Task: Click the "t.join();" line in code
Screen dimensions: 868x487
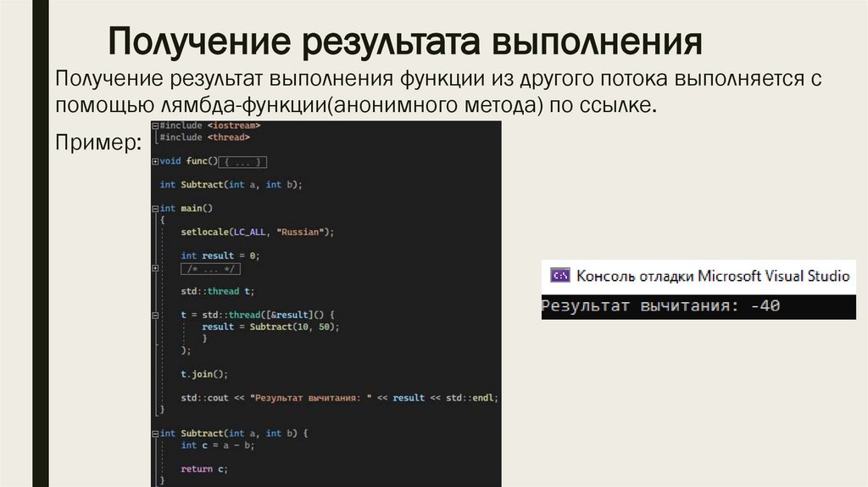Action: pos(204,373)
